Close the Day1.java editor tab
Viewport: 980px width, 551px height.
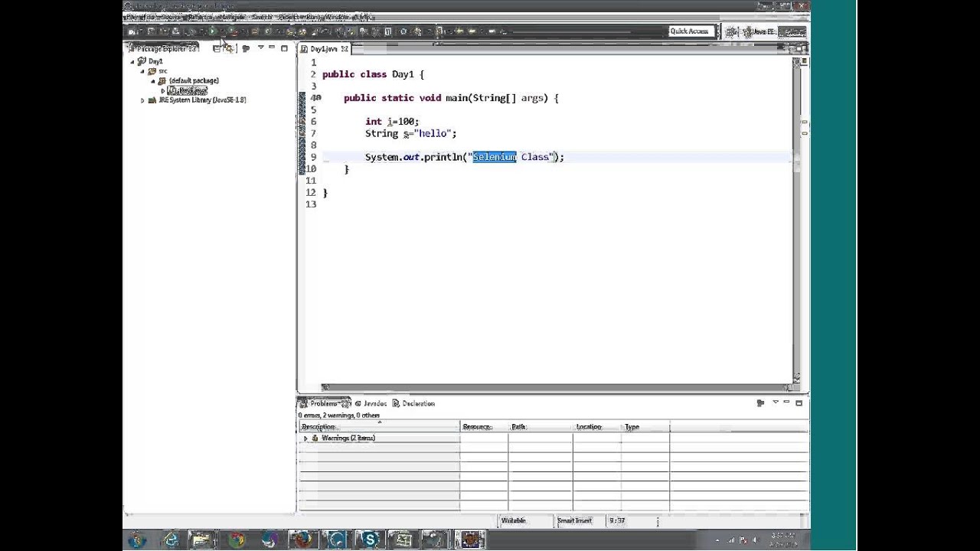point(345,49)
